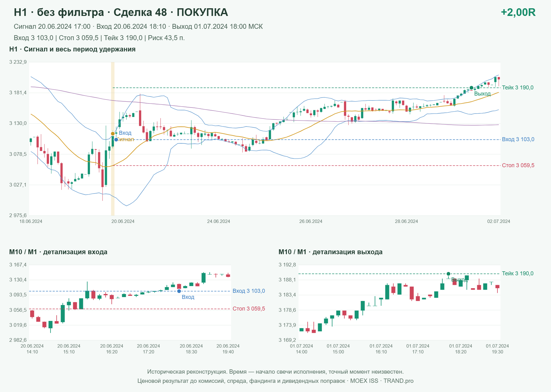Click the 'Стоп 3 059,5' label in entry detail chart
This screenshot has height=392, width=551.
[x=249, y=309]
